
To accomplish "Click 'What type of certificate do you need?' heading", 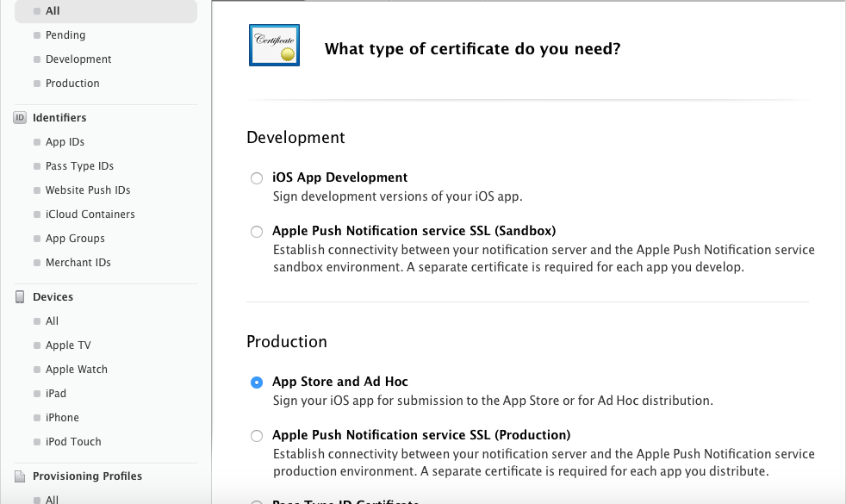I will 473,49.
